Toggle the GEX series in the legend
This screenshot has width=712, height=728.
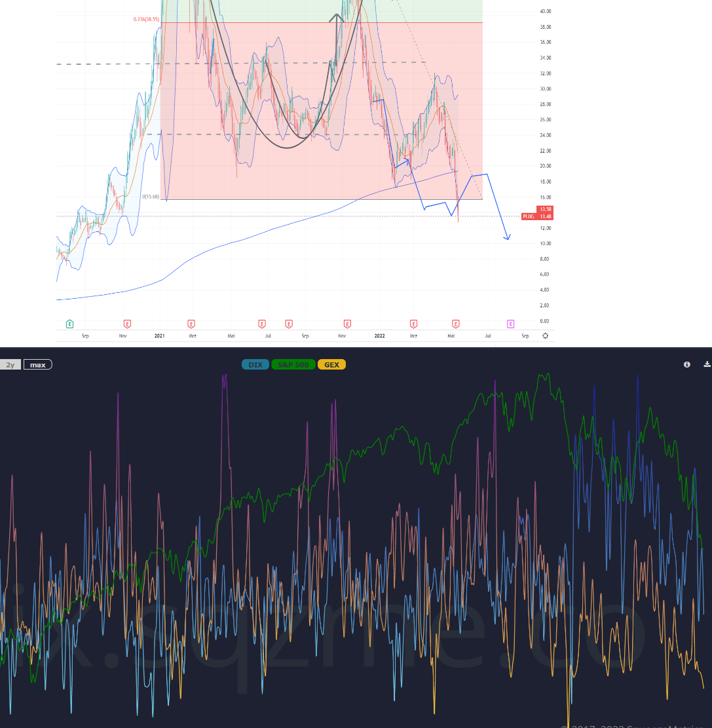click(331, 365)
